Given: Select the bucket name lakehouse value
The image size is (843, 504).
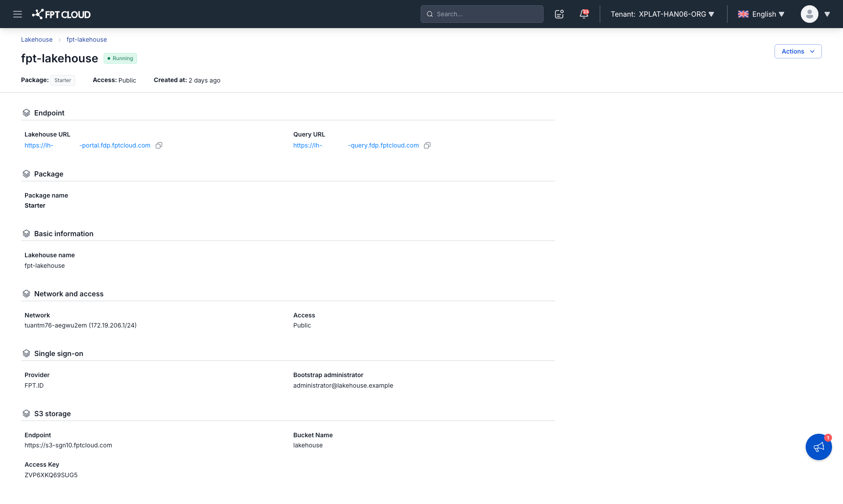Looking at the screenshot, I should pyautogui.click(x=308, y=445).
